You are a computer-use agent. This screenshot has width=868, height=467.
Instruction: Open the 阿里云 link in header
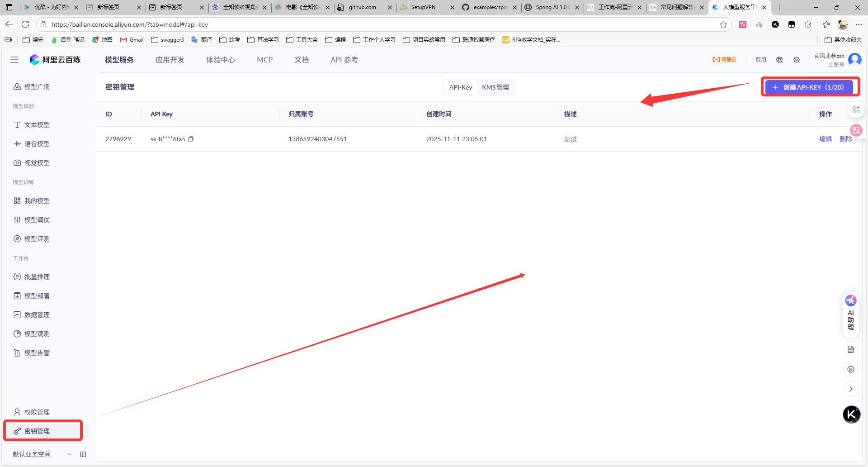(x=724, y=60)
